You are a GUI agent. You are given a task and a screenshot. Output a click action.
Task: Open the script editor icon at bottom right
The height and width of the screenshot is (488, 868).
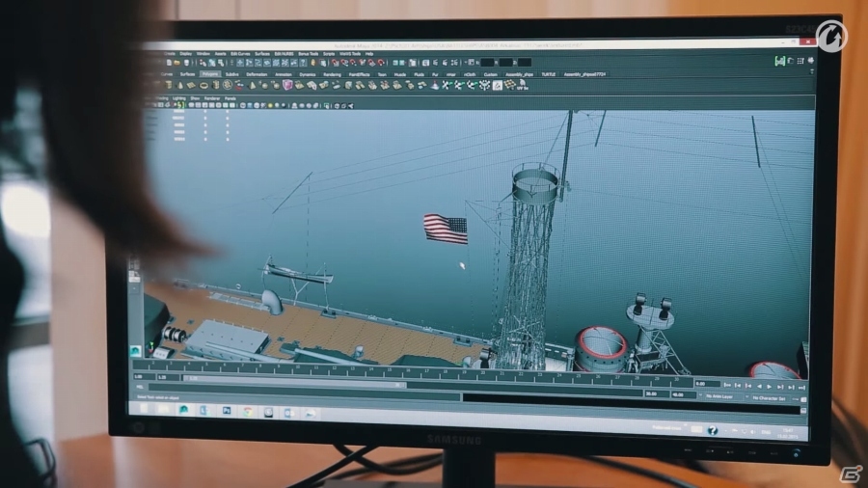803,411
